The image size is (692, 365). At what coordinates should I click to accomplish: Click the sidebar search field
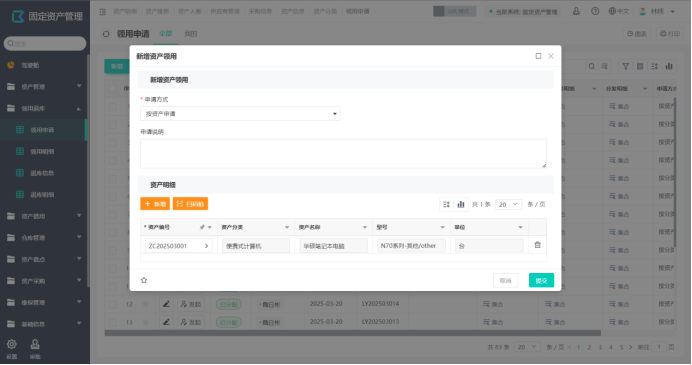pos(45,43)
